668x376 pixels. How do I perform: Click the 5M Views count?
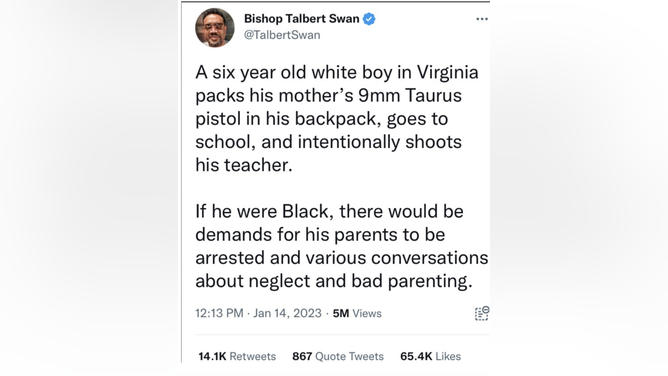click(x=357, y=313)
